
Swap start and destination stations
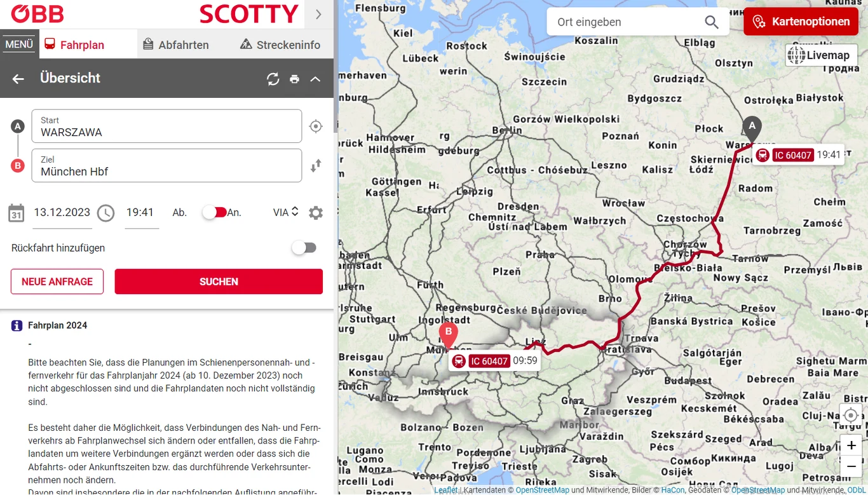click(316, 166)
